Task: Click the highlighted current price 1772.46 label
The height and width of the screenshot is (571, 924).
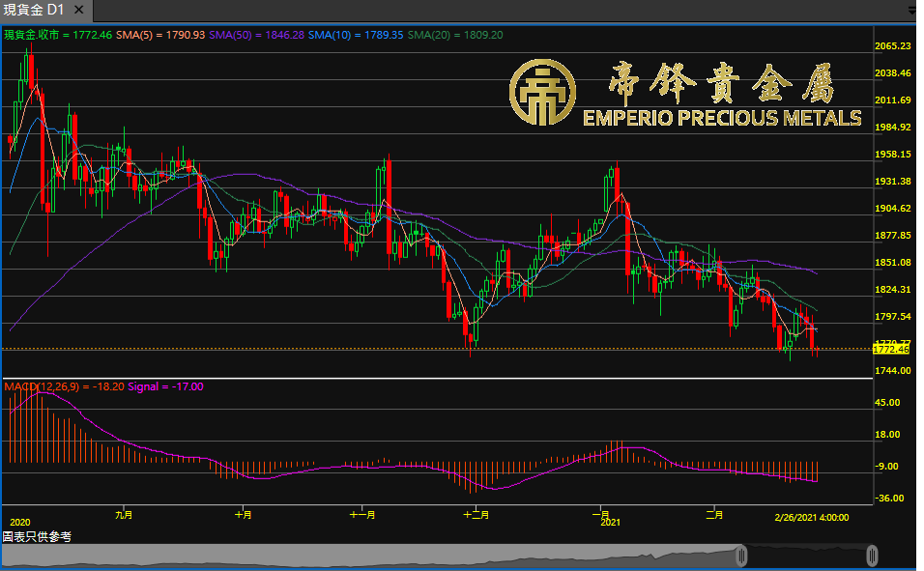Action: coord(891,350)
